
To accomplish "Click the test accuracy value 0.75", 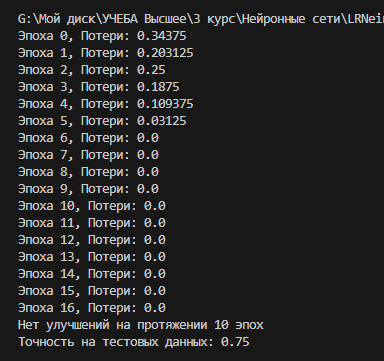I will pos(235,342).
